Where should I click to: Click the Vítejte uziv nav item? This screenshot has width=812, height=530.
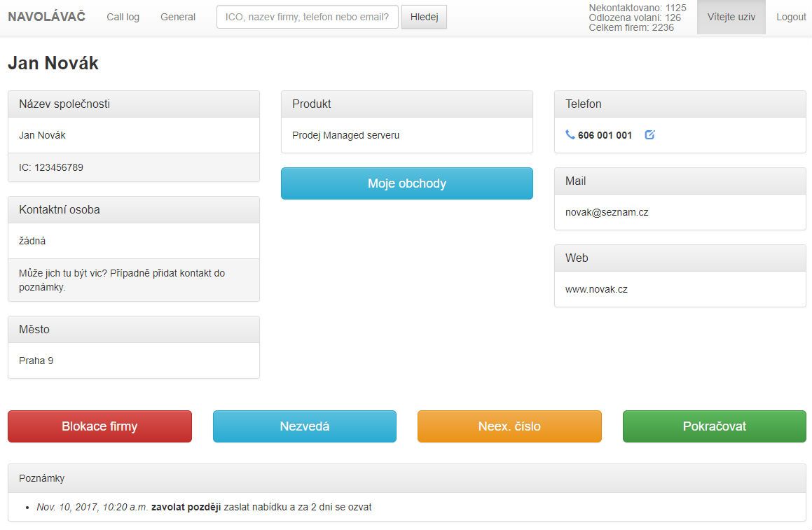731,17
